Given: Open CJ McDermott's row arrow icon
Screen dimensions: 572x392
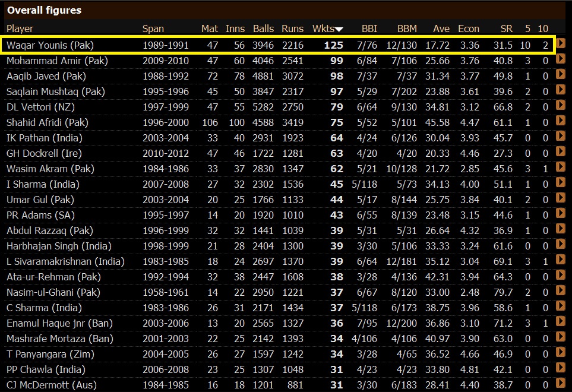Looking at the screenshot, I should point(561,383).
